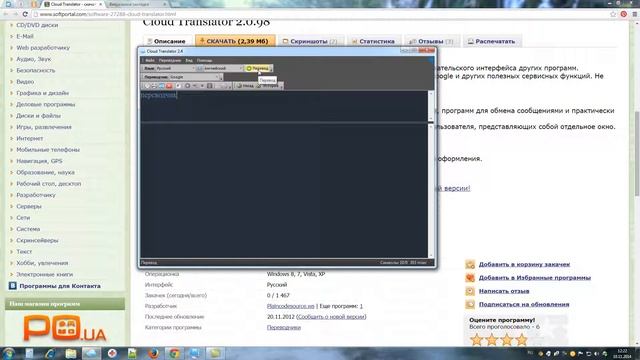The image size is (640, 360).
Task: Click the yellow Перевод button
Action: (x=258, y=68)
